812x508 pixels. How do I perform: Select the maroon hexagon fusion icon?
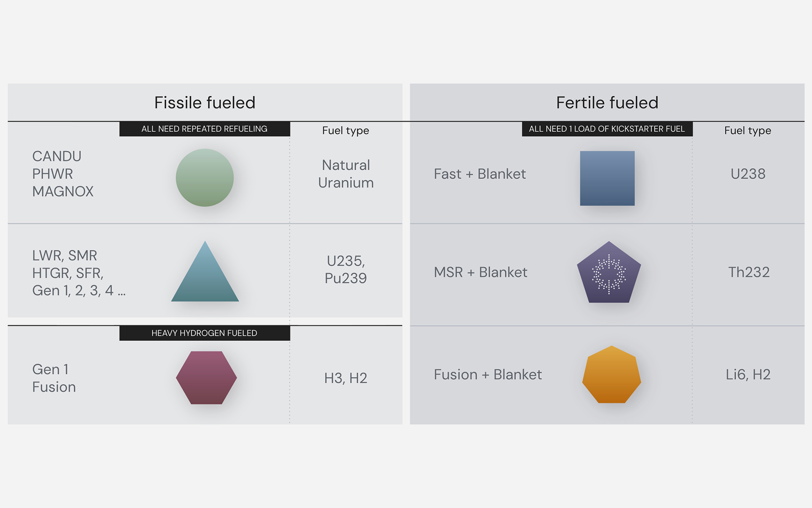pos(206,378)
